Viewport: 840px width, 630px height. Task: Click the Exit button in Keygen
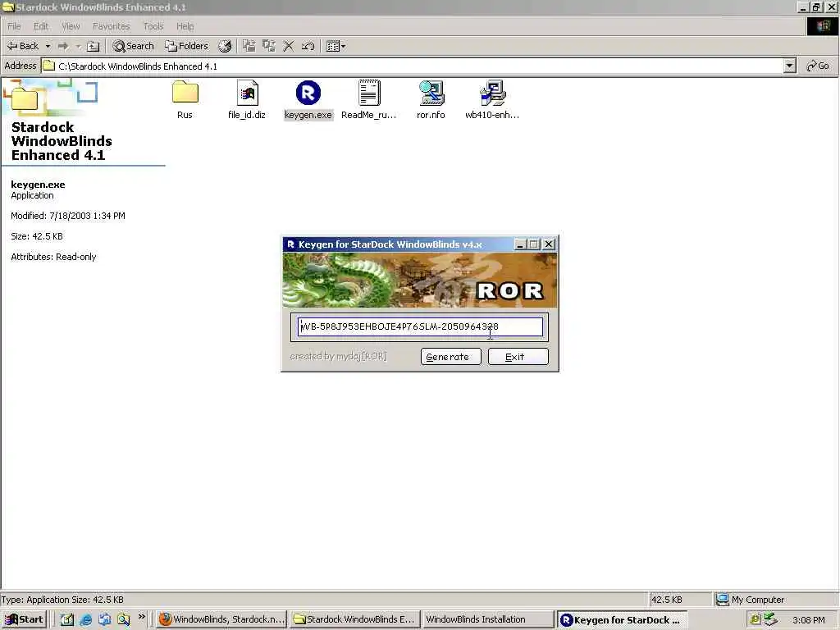[518, 357]
